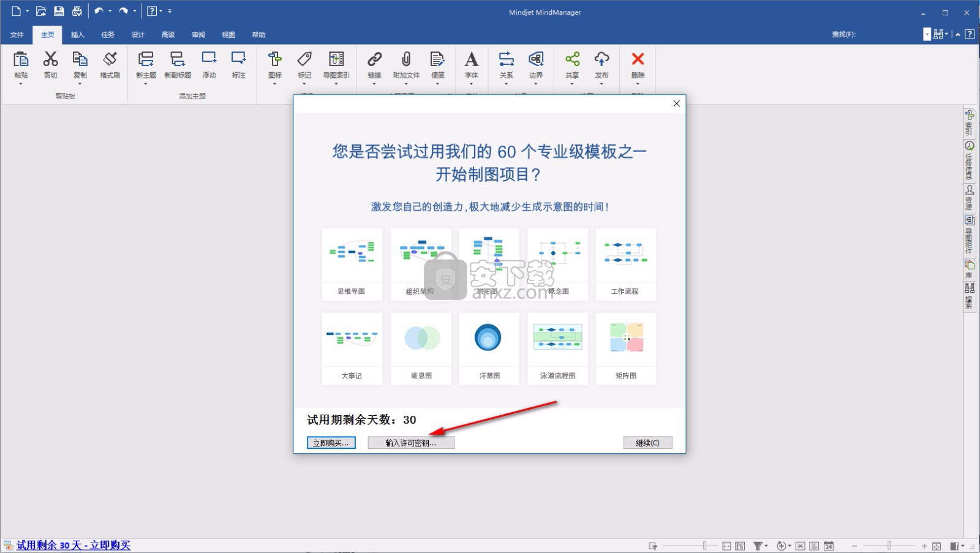The width and height of the screenshot is (980, 553).
Task: Click the zoom in plus button
Action: (924, 546)
